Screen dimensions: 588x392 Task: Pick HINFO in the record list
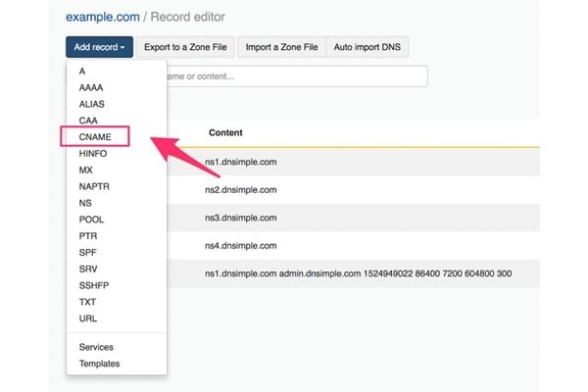(117, 154)
